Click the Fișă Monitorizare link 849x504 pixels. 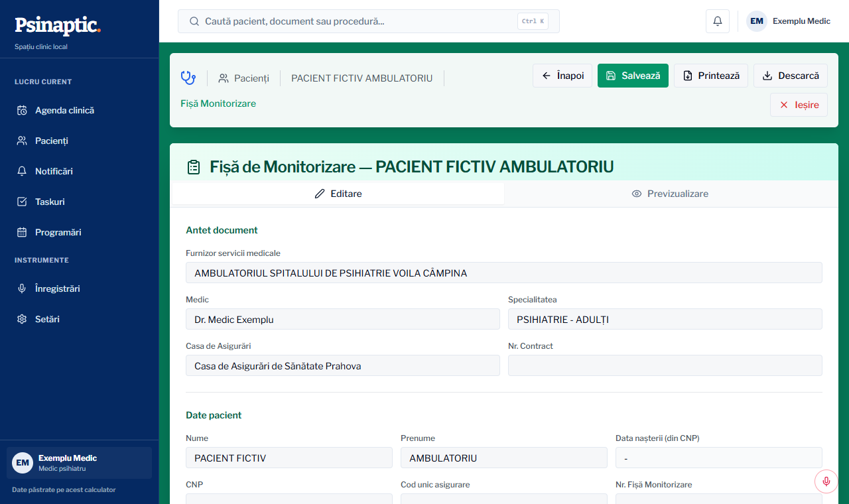tap(218, 103)
